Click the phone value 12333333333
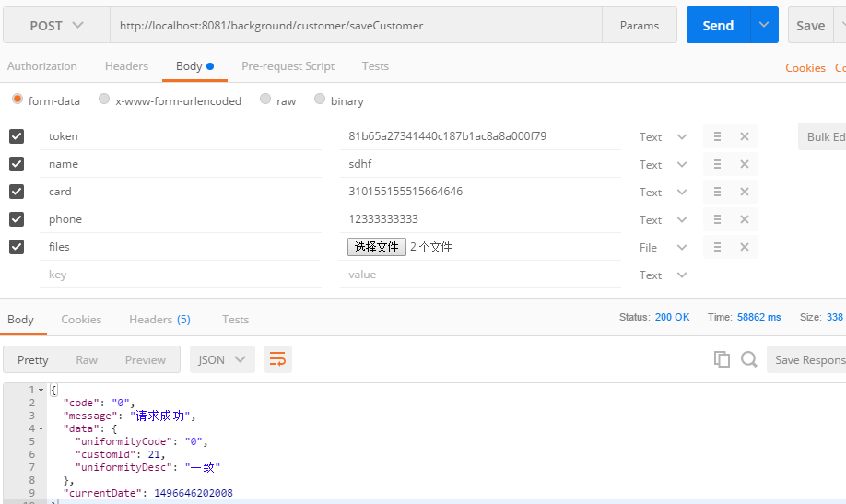The image size is (846, 504). point(383,219)
